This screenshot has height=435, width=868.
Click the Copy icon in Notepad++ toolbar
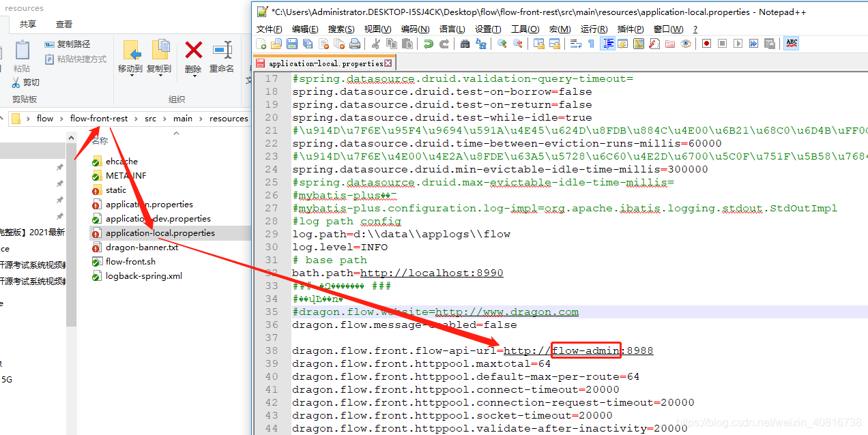[391, 44]
